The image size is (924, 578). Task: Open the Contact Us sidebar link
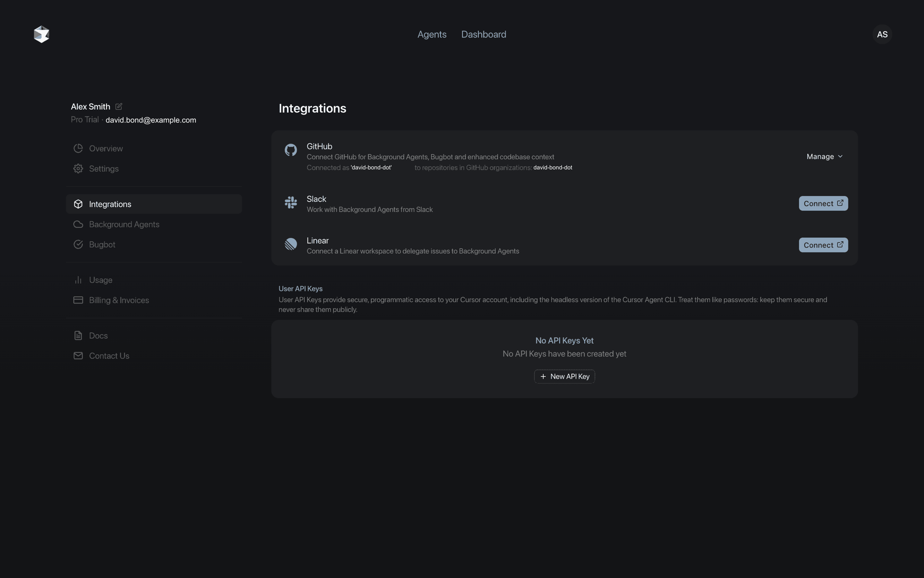click(x=154, y=356)
